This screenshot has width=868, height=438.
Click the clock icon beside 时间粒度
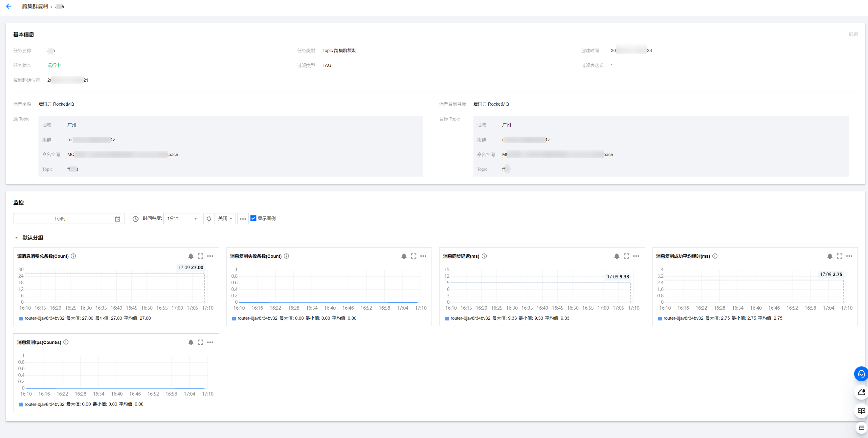pos(135,219)
